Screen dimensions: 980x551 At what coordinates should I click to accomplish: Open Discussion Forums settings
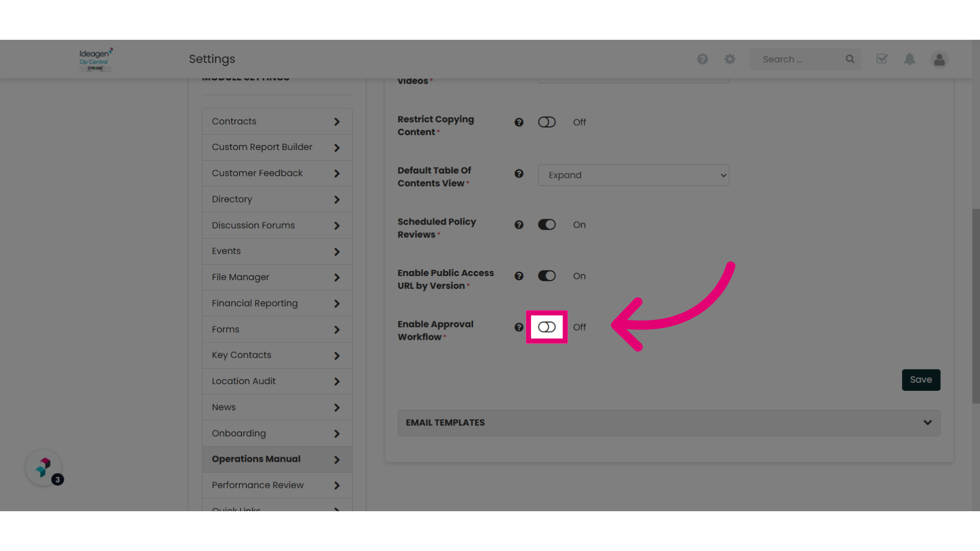pos(277,226)
